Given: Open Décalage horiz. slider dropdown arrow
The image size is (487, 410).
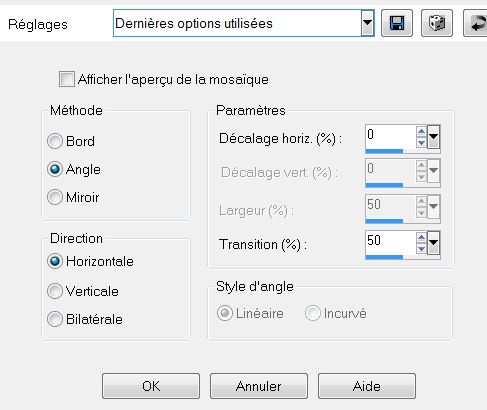Looking at the screenshot, I should (x=434, y=137).
